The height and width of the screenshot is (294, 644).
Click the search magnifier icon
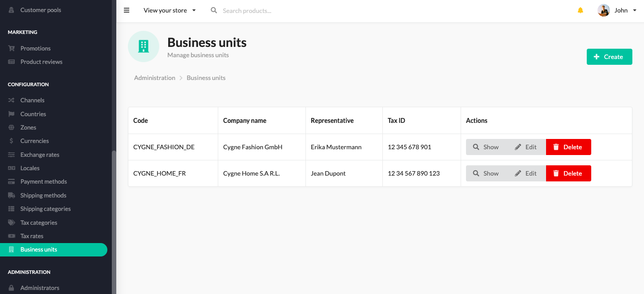pyautogui.click(x=214, y=10)
